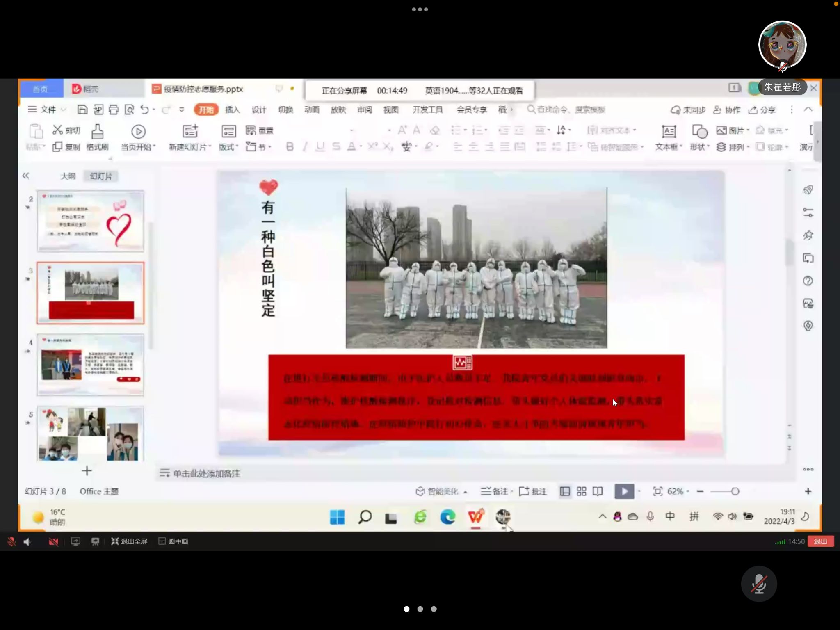This screenshot has height=630, width=840.
Task: Click the New Slide (新建幻灯片) icon
Action: click(x=190, y=132)
